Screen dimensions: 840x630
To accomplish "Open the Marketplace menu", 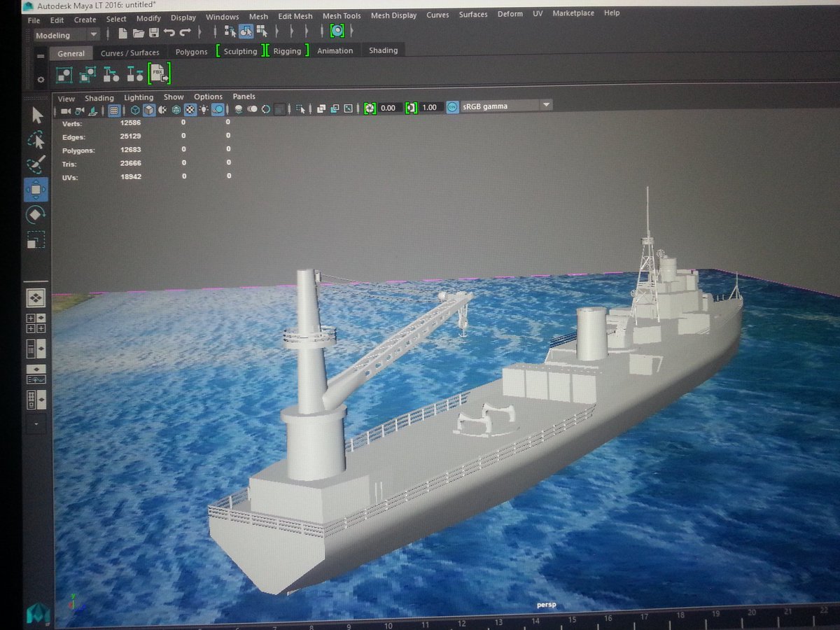I will pyautogui.click(x=573, y=13).
